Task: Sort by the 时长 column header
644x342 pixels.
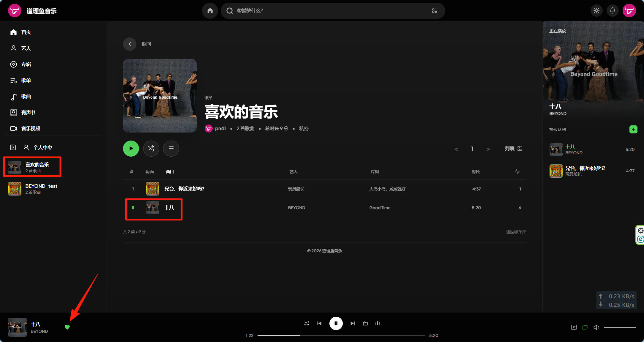Action: pyautogui.click(x=476, y=172)
